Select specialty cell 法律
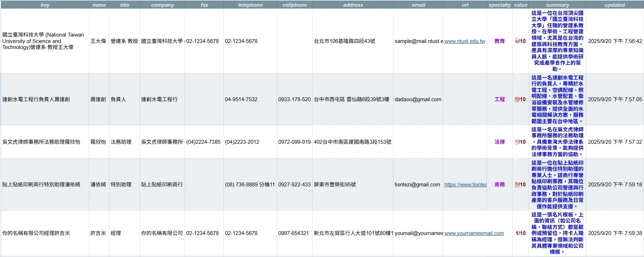The width and height of the screenshot is (644, 257). 499,142
